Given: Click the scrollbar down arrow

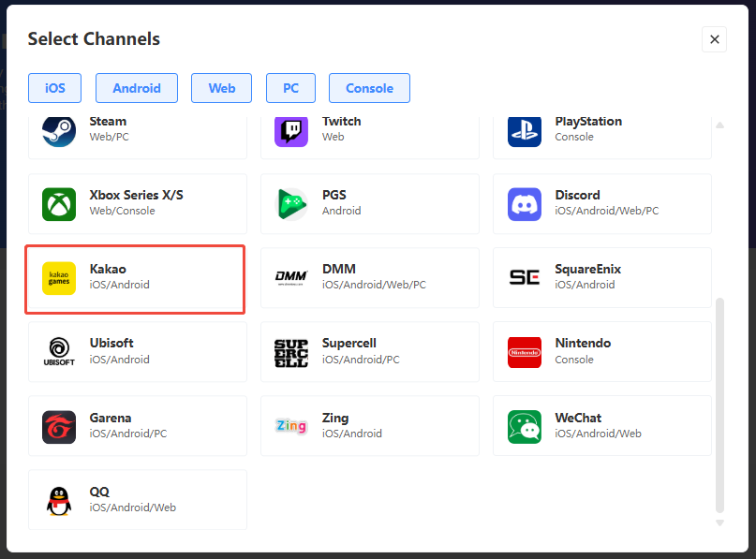Looking at the screenshot, I should click(x=719, y=522).
